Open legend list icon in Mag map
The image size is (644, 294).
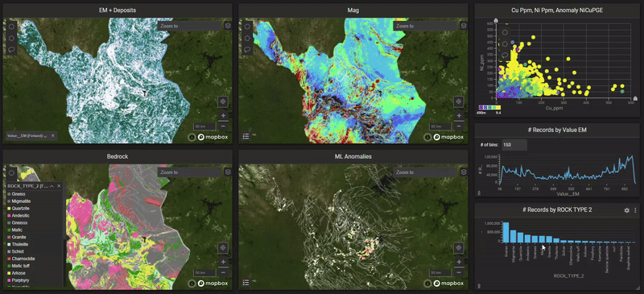coord(246,136)
